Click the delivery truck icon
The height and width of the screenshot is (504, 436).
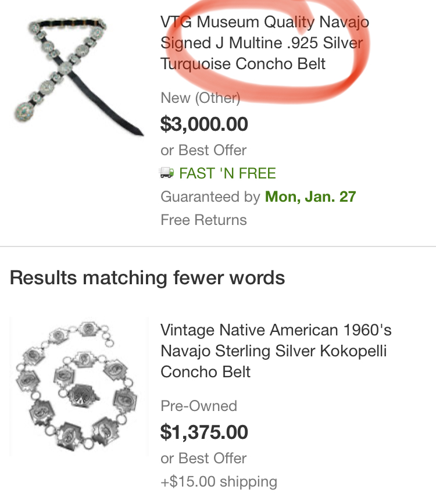(167, 173)
